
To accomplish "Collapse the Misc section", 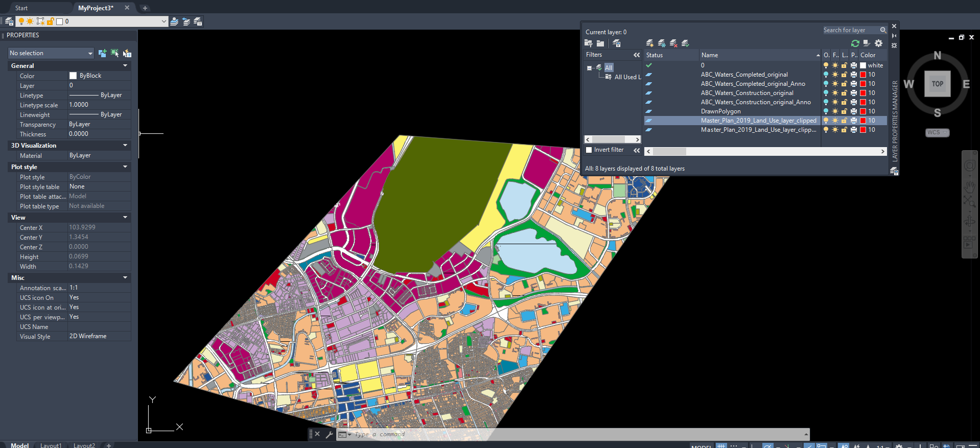I will click(125, 278).
